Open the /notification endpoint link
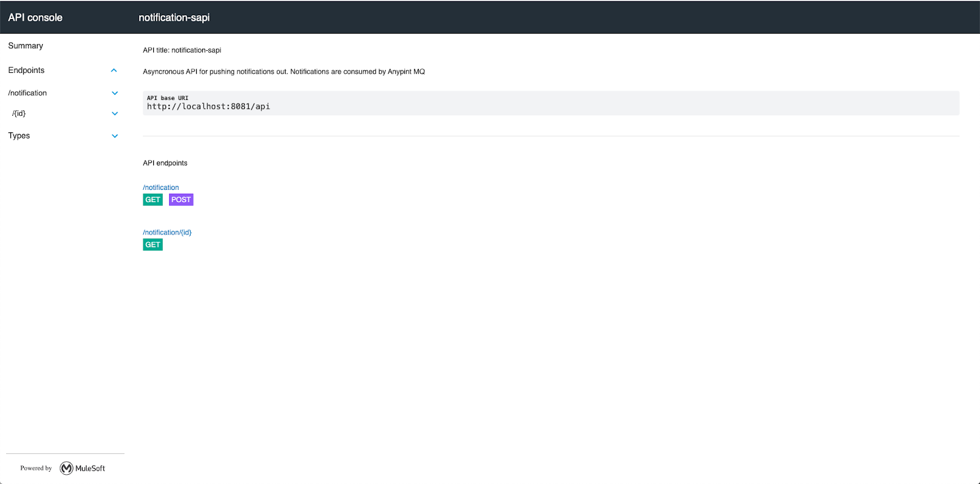The height and width of the screenshot is (484, 980). point(161,187)
